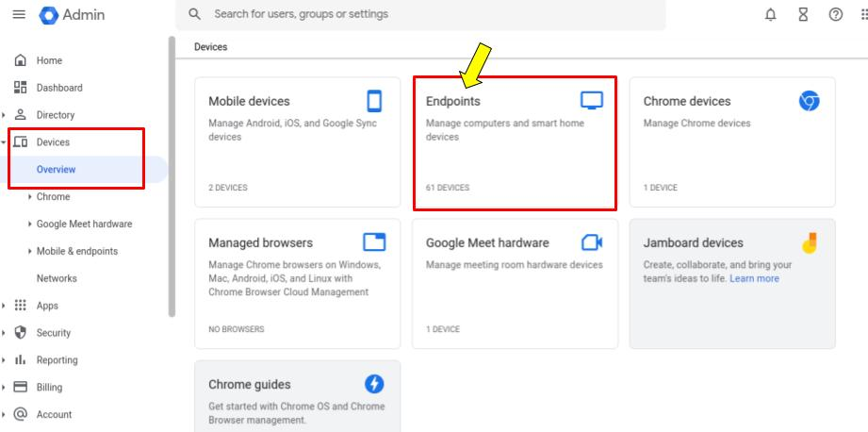The width and height of the screenshot is (868, 432).
Task: Click the Endpoints monitor icon
Action: 591,100
